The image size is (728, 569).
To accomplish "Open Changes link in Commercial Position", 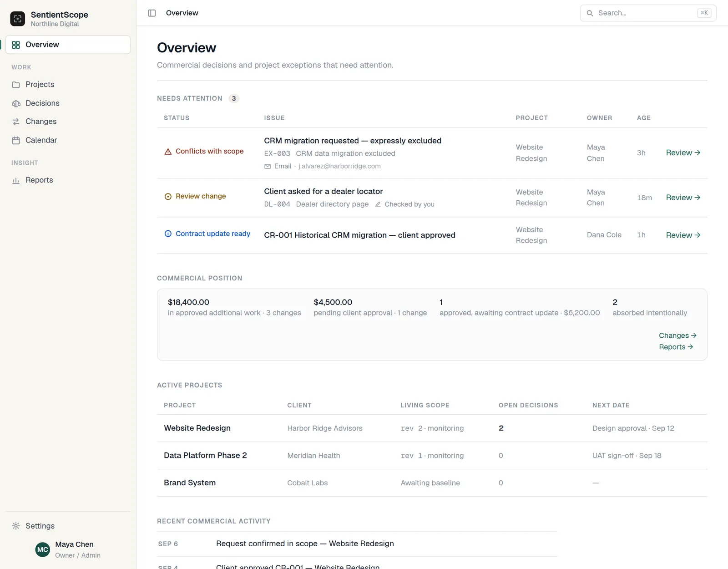I will coord(677,335).
